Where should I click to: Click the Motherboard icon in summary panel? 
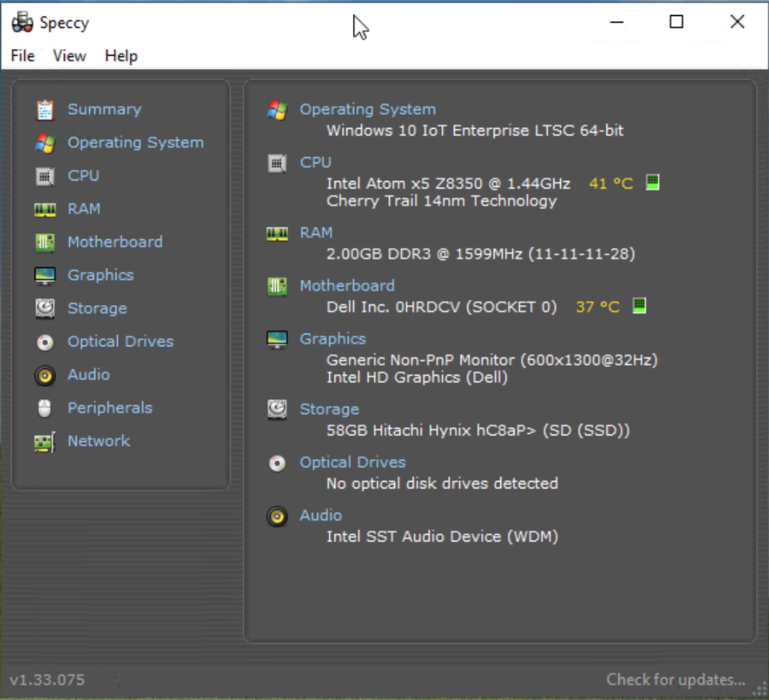coord(277,286)
